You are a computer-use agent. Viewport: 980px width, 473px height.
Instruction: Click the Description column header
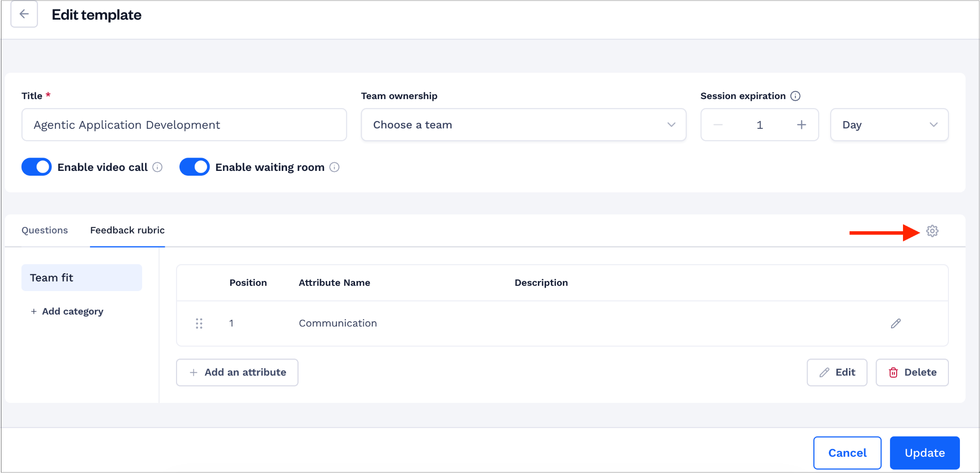coord(541,283)
